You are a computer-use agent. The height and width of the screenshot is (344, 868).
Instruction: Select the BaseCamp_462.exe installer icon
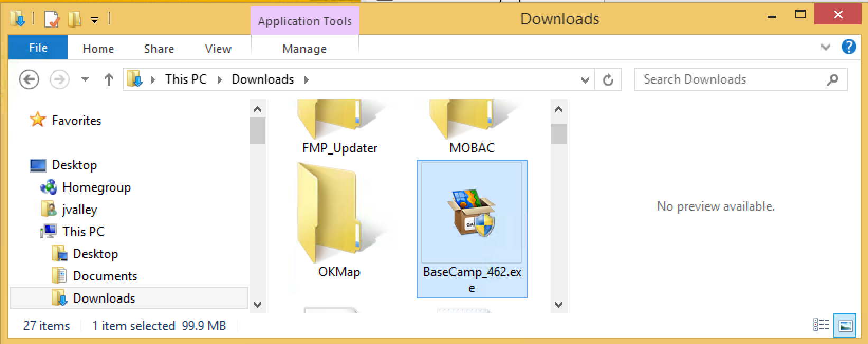[x=472, y=213]
